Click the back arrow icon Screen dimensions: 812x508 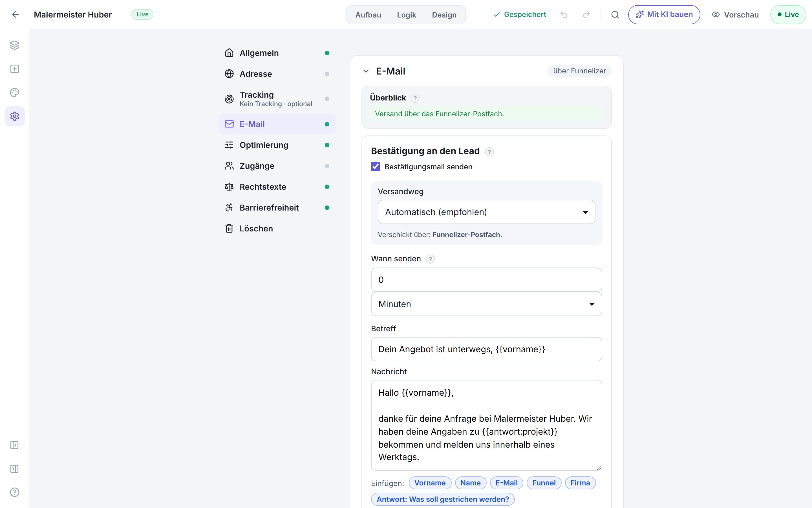coord(16,14)
